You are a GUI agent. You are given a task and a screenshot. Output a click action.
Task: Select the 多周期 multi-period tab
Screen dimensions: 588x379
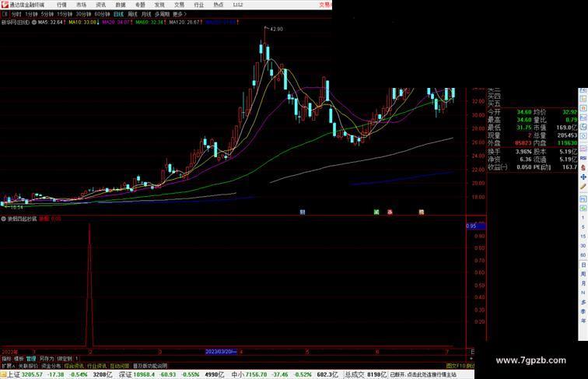(x=162, y=14)
